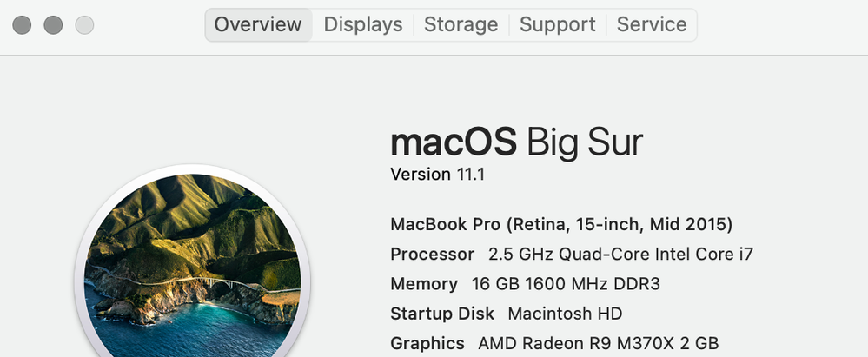Click the red close window button
868x357 pixels.
[22, 25]
